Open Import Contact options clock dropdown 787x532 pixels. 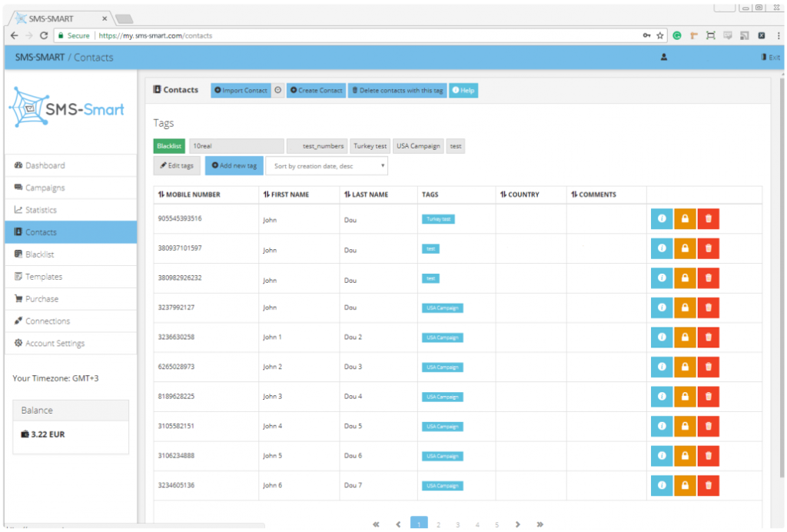tap(277, 91)
